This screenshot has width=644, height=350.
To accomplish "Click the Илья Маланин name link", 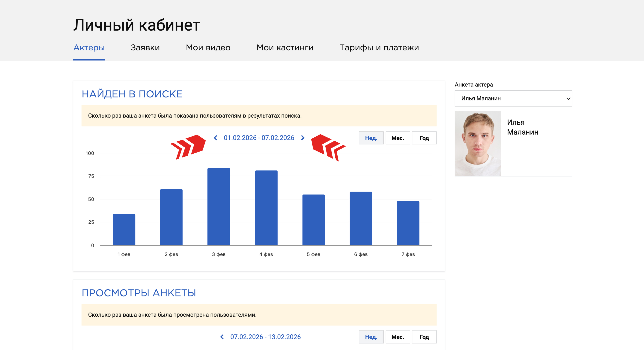I will click(x=522, y=127).
